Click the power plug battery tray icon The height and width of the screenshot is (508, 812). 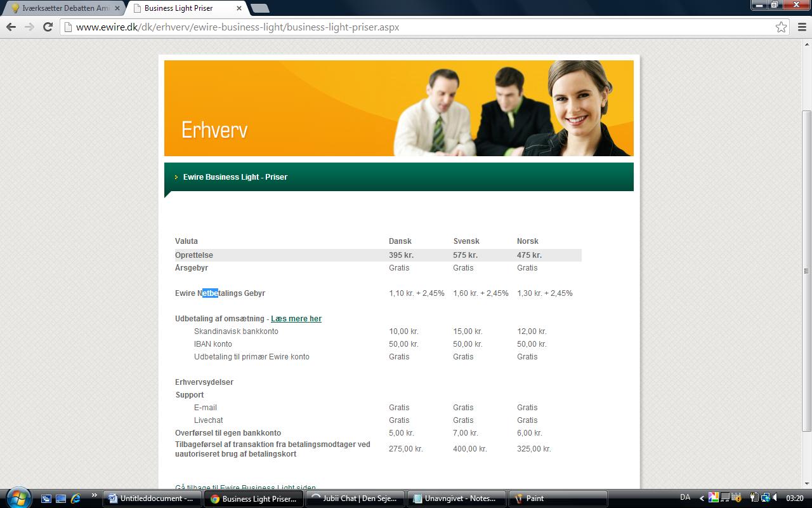(754, 498)
